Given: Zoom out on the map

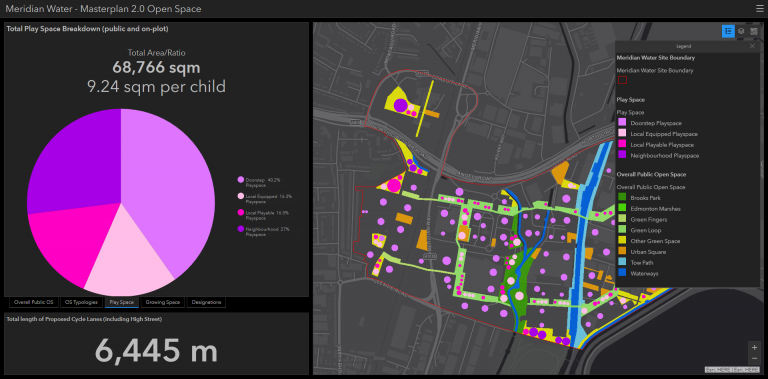Looking at the screenshot, I should tap(754, 358).
